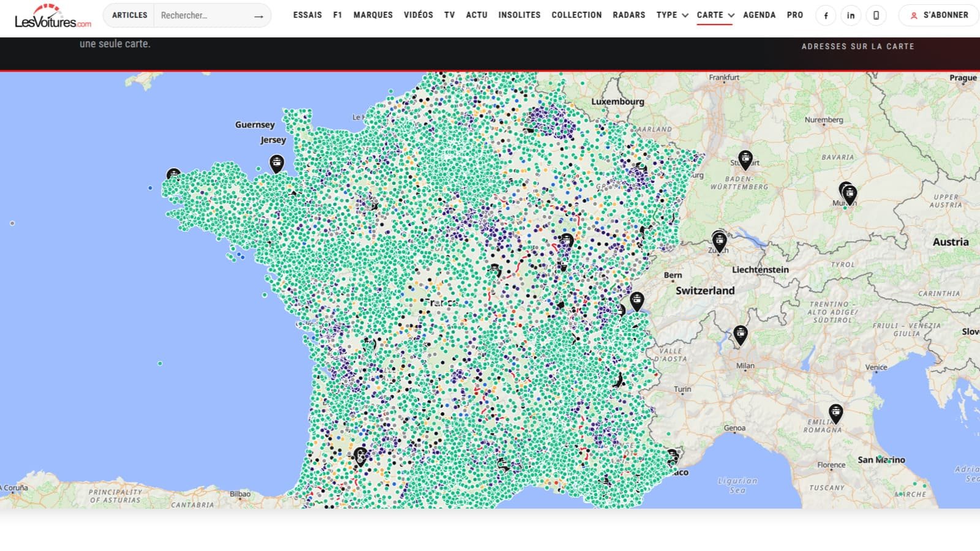Select the map pin near Munich
This screenshot has width=980, height=551.
(849, 194)
